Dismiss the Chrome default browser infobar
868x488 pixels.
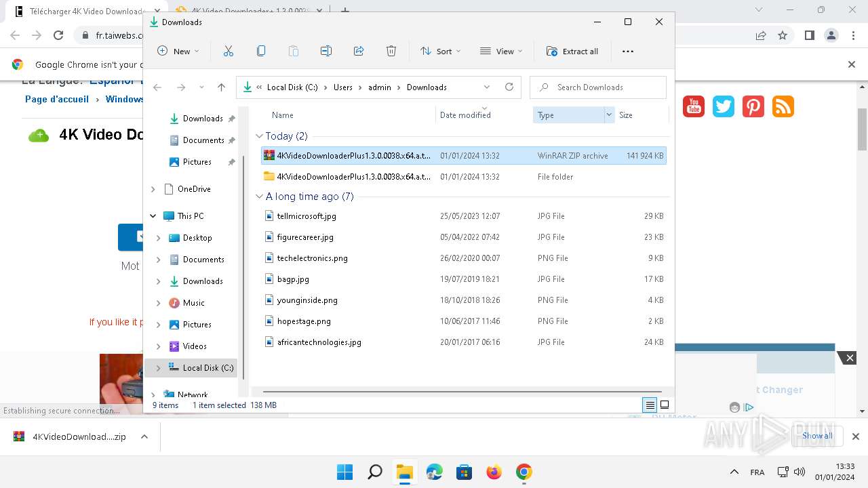[852, 64]
